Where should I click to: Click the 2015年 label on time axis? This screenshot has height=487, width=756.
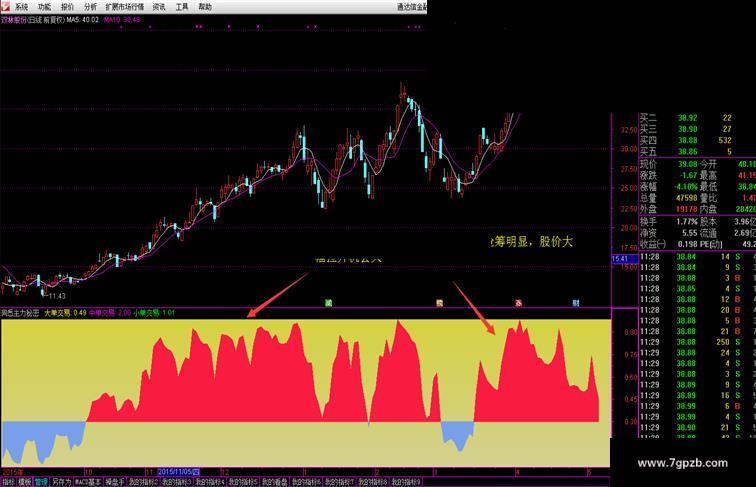pyautogui.click(x=13, y=472)
